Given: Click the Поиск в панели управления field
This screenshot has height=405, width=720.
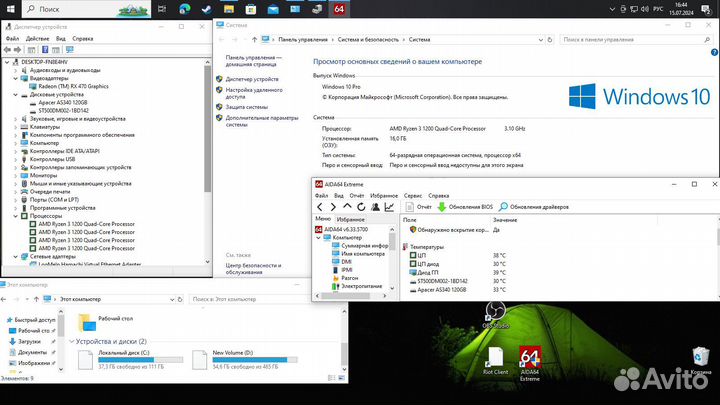Looking at the screenshot, I should pos(636,40).
